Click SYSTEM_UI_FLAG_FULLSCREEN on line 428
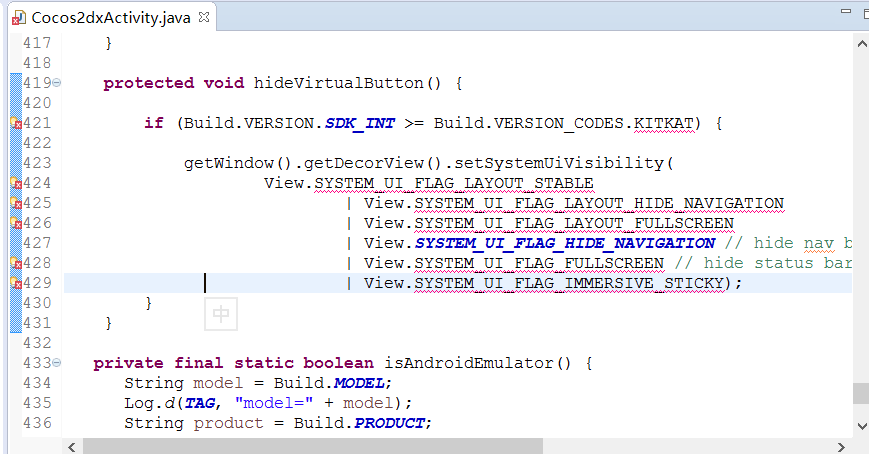Viewport: 869px width, 454px height. pos(539,263)
